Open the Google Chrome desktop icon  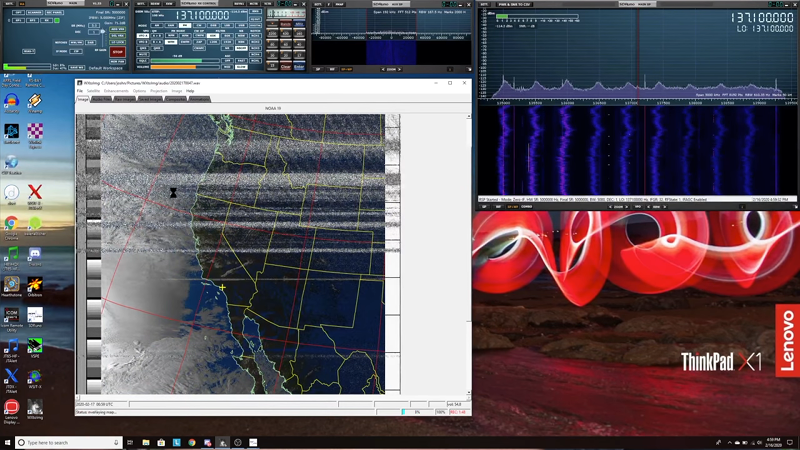pos(11,223)
